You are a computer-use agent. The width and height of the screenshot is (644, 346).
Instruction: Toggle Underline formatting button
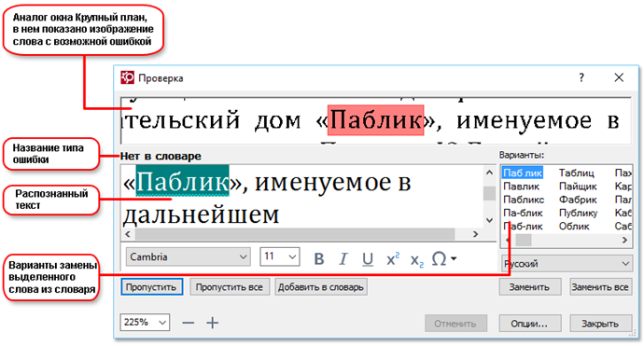(x=368, y=259)
